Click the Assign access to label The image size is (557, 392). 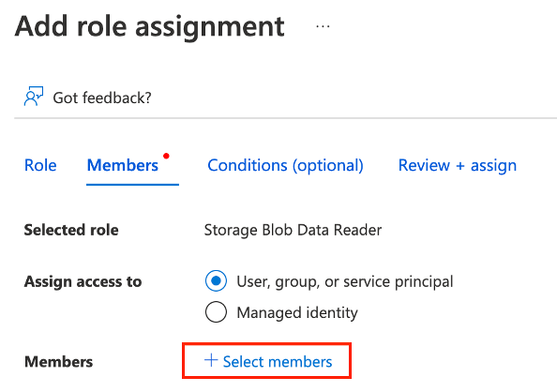click(x=83, y=281)
